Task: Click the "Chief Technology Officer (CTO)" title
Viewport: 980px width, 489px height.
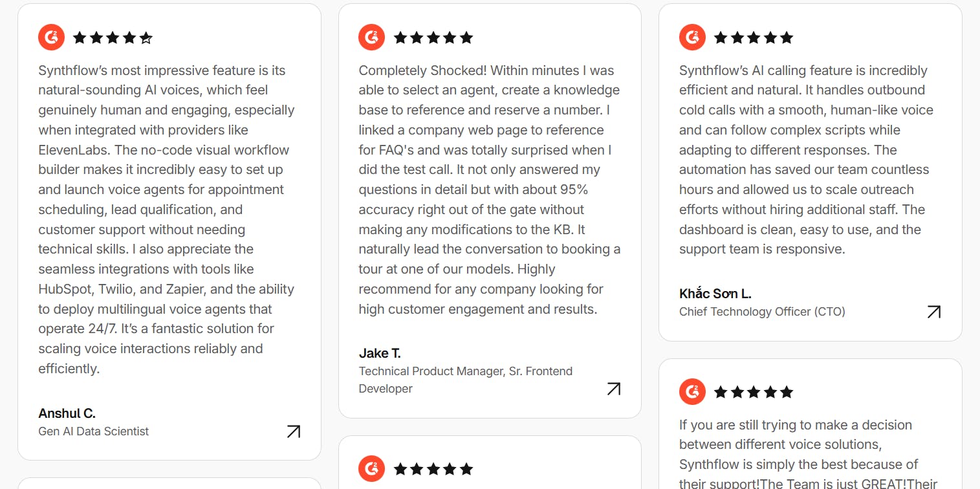Action: [762, 312]
